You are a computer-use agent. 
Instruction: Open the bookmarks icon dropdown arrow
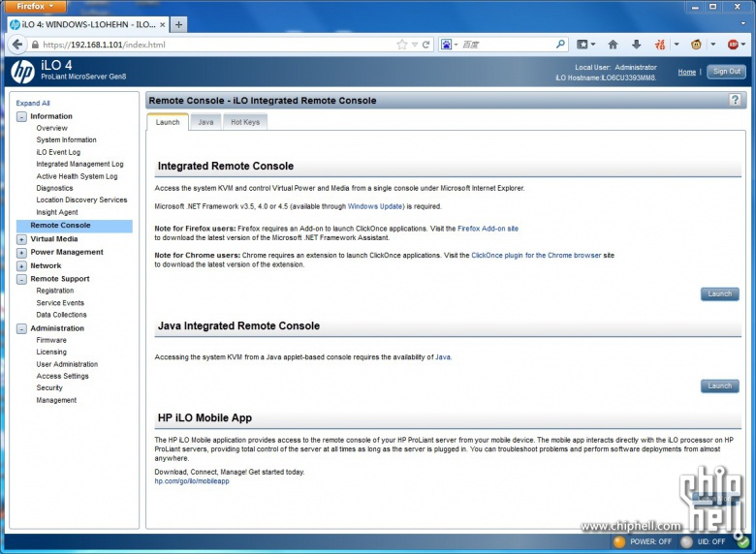593,45
